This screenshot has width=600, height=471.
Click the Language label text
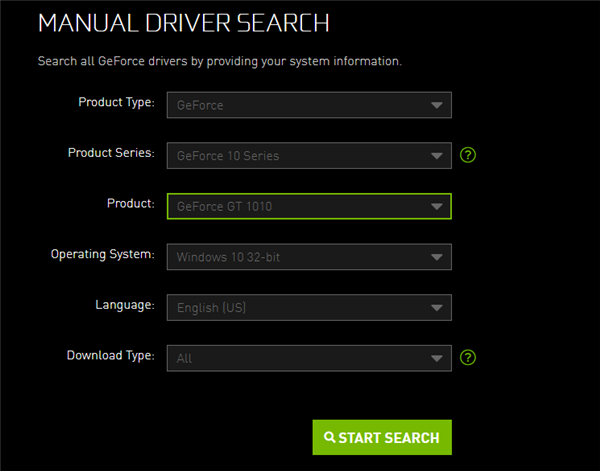pyautogui.click(x=125, y=304)
